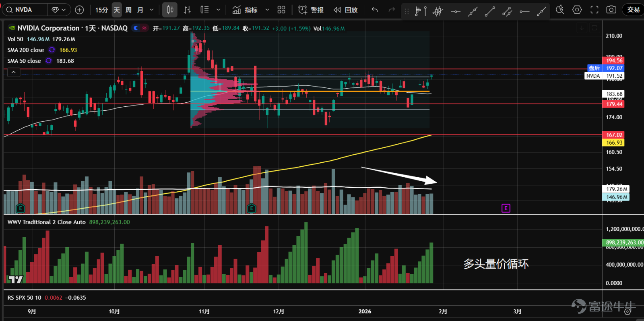Screen dimensions: 644x321
Task: Open chart settings hexagon icon
Action: 577,10
